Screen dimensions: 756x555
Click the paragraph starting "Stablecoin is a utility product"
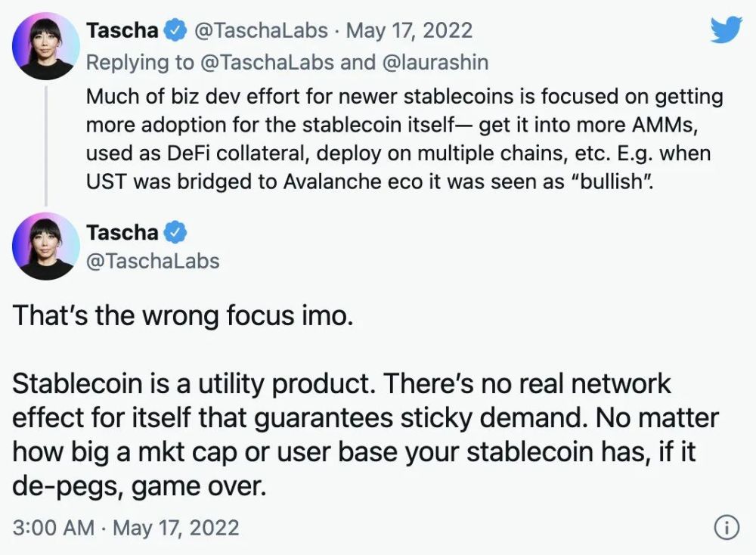click(365, 435)
